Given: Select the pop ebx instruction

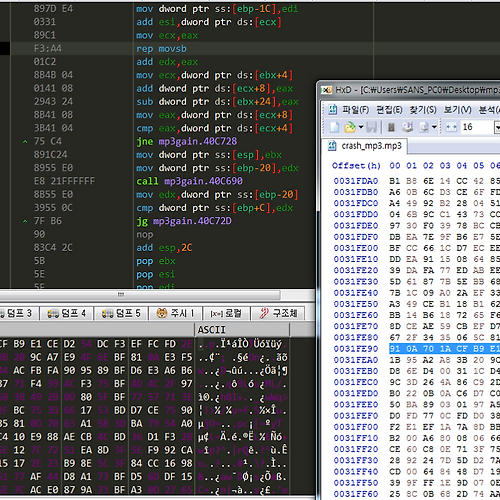Looking at the screenshot, I should (x=156, y=261).
